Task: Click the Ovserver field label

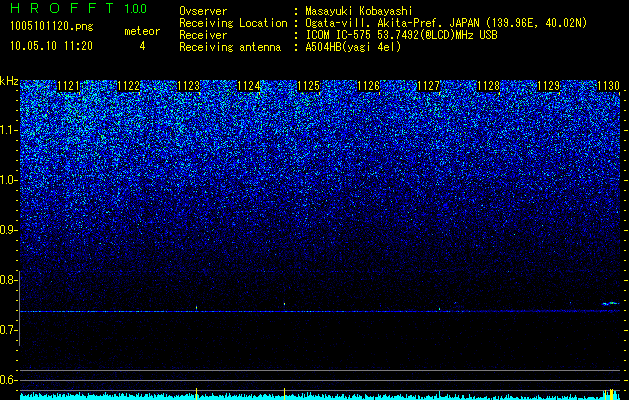Action: point(203,11)
